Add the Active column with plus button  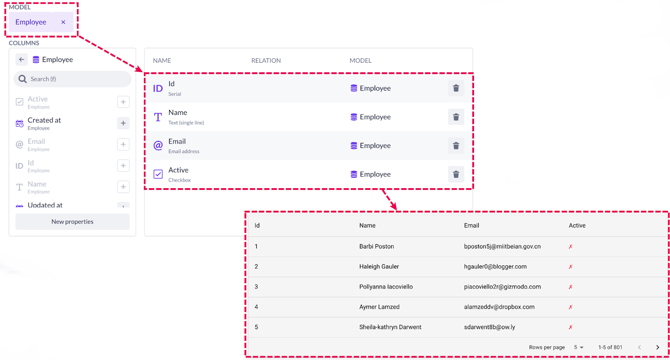click(123, 102)
